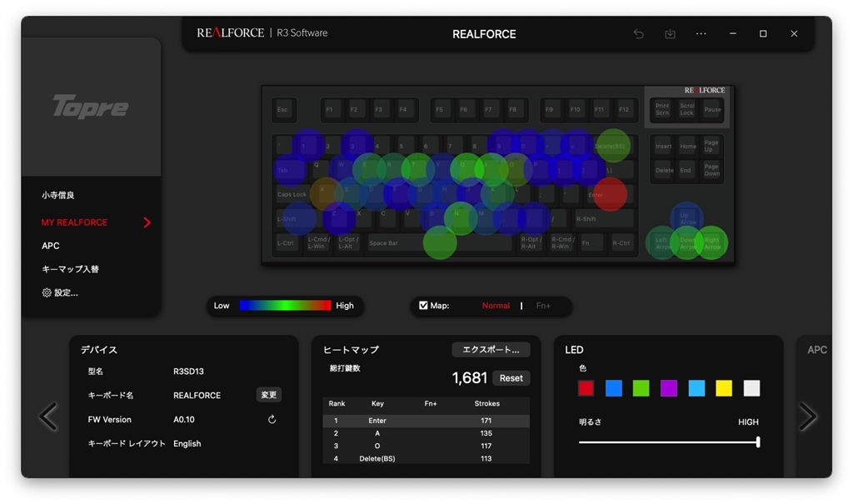
Task: Click the Tab key on keyboard map
Action: point(288,170)
